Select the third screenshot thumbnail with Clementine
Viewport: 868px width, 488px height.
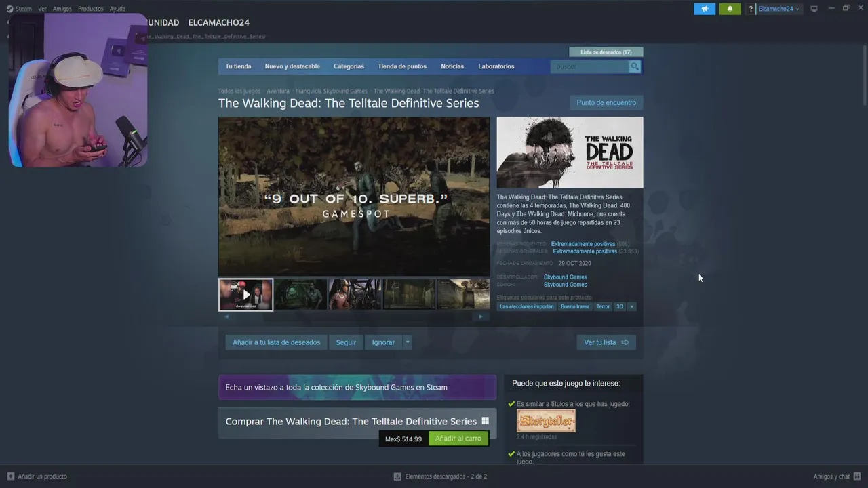tap(355, 294)
